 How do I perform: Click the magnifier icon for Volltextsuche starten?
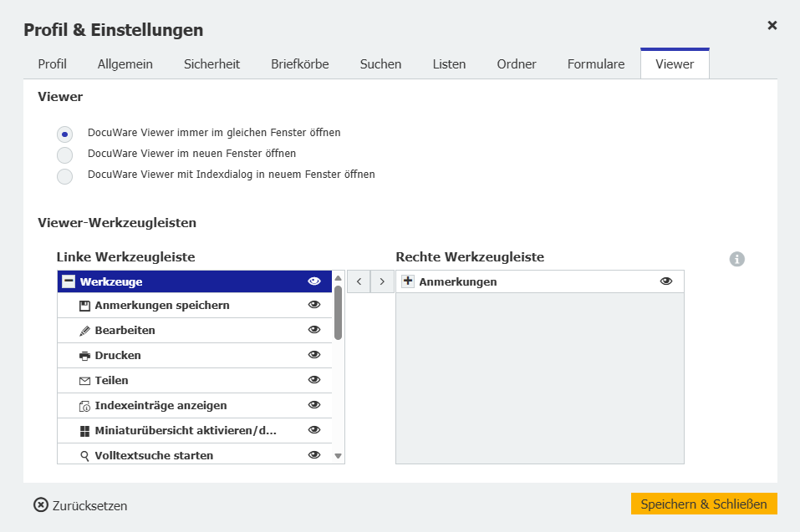84,456
